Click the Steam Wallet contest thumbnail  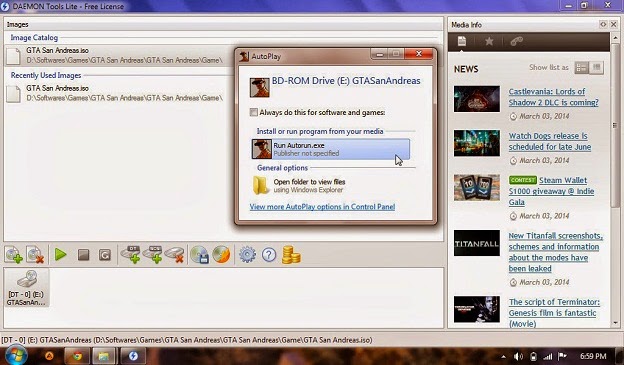click(x=477, y=187)
